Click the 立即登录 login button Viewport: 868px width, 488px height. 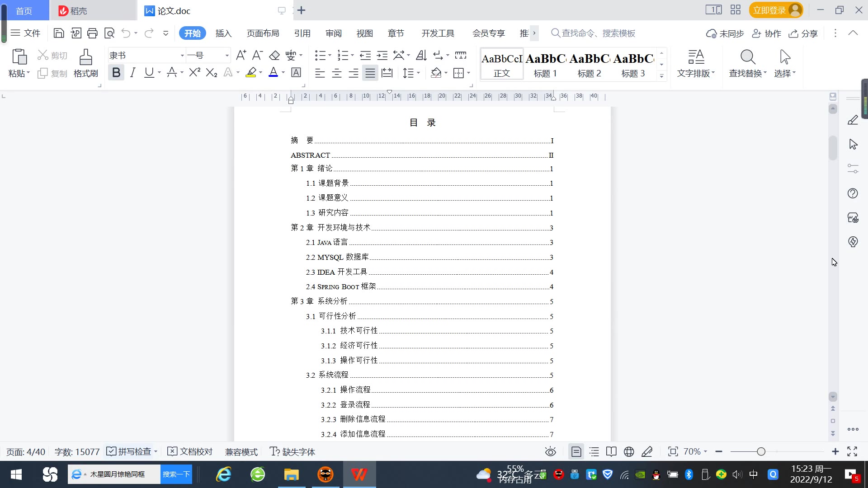click(x=769, y=10)
